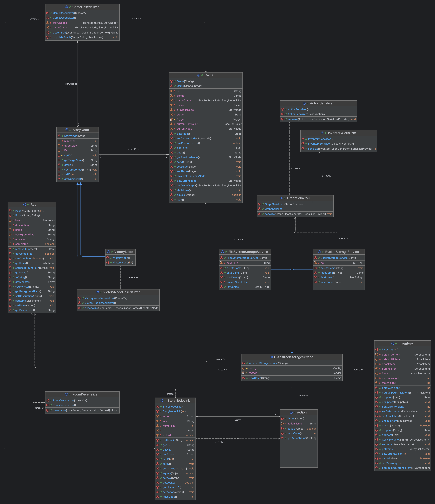Select invalidatePreviousNode() method
This screenshot has width=435, height=504.
point(206,176)
